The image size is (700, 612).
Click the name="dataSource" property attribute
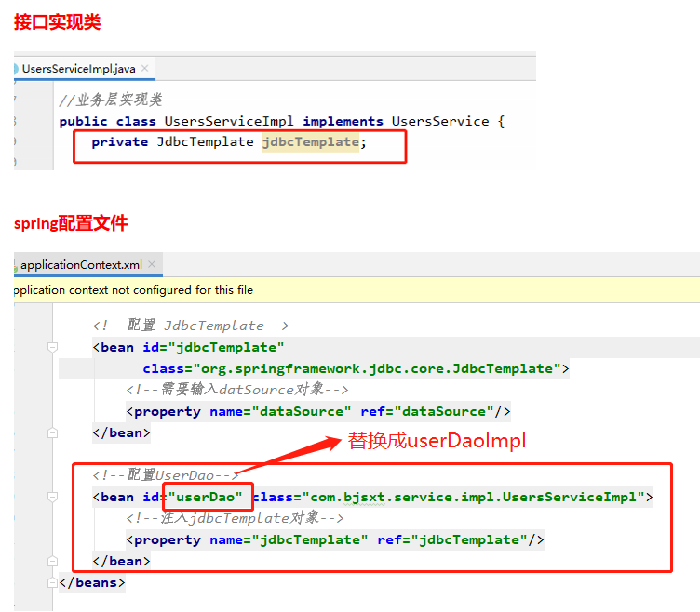pyautogui.click(x=280, y=411)
